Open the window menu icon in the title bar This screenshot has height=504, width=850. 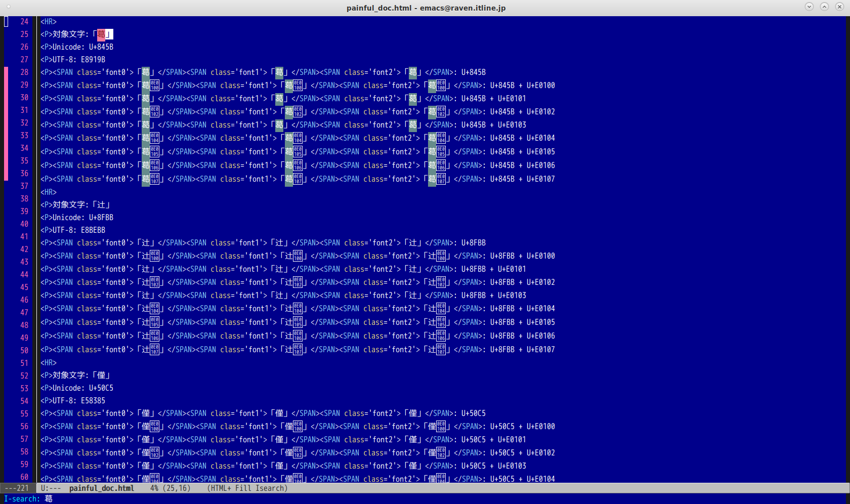coord(9,7)
